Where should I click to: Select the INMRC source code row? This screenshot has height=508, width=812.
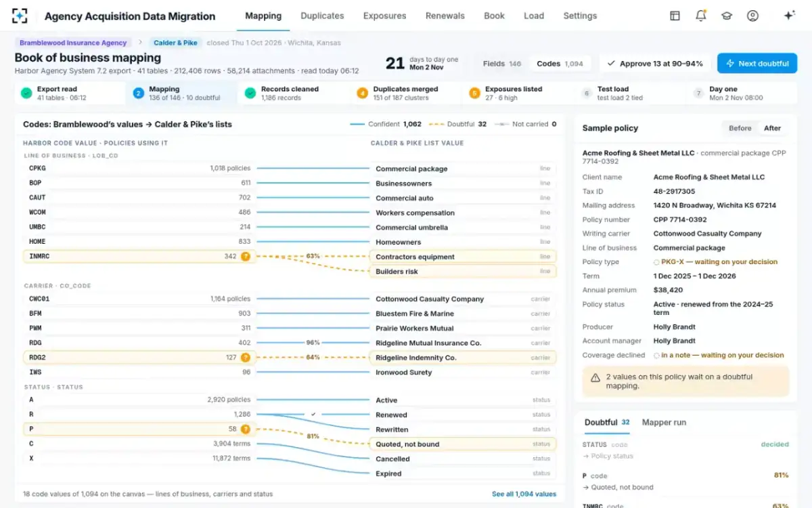(x=139, y=257)
